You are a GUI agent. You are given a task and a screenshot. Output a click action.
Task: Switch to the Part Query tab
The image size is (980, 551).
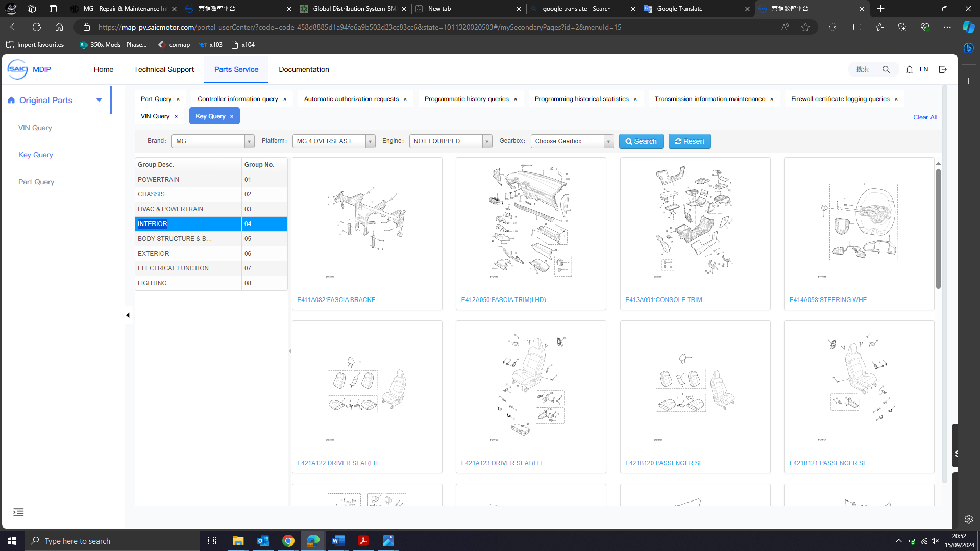coord(156,99)
